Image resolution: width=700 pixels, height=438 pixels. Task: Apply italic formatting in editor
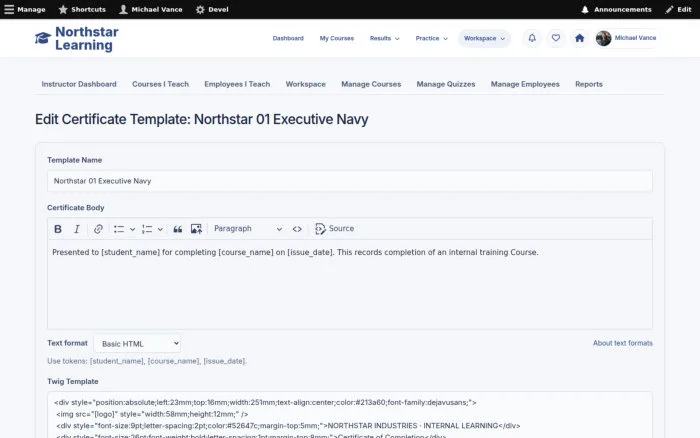(x=77, y=229)
